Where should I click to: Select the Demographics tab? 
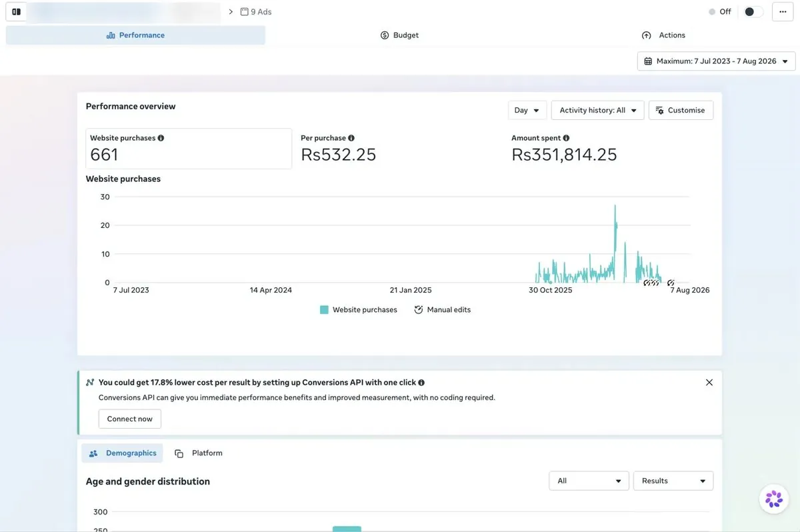(122, 453)
